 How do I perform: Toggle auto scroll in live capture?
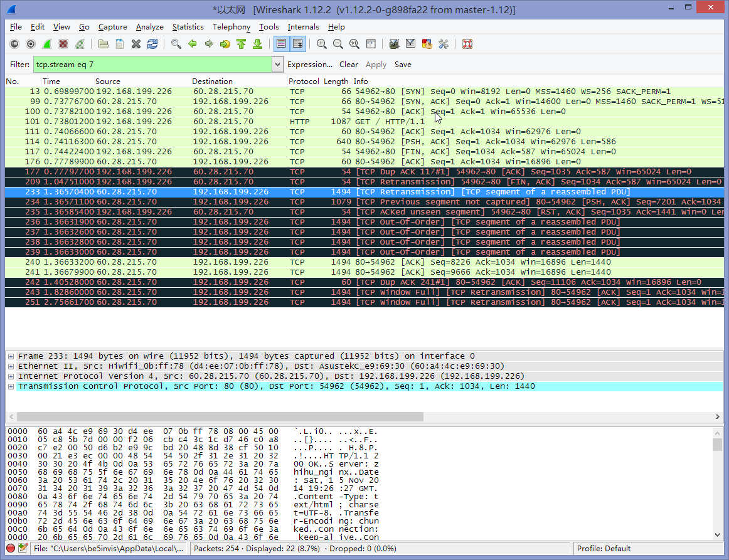tap(297, 44)
